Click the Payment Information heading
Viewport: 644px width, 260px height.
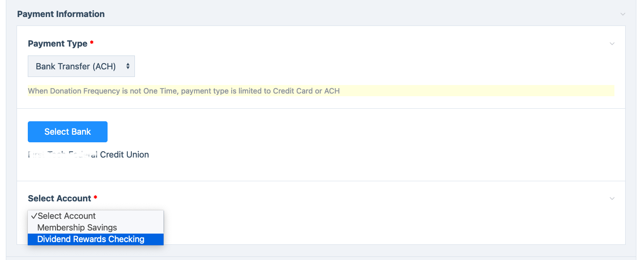click(61, 14)
